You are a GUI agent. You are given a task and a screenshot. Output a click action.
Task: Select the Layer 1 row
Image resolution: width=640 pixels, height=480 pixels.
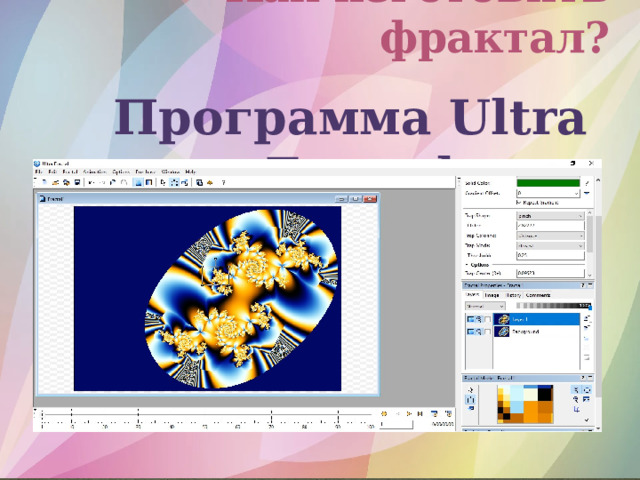(x=536, y=319)
